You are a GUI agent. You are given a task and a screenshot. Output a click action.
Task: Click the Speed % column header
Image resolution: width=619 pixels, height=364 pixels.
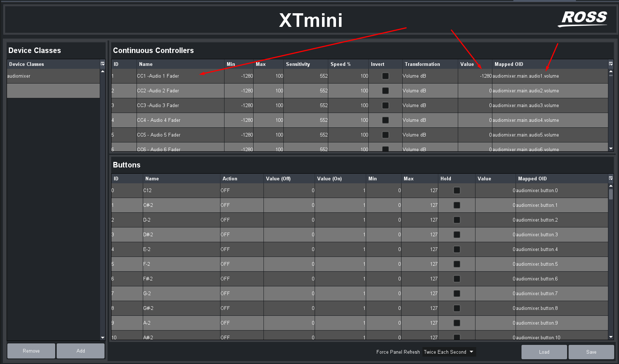[x=349, y=64]
